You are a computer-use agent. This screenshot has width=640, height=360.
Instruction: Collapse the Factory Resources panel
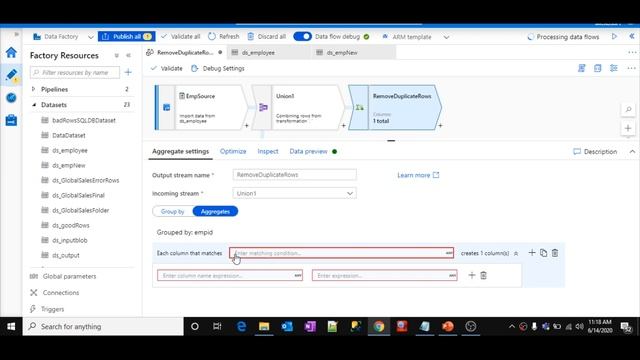tap(128, 55)
